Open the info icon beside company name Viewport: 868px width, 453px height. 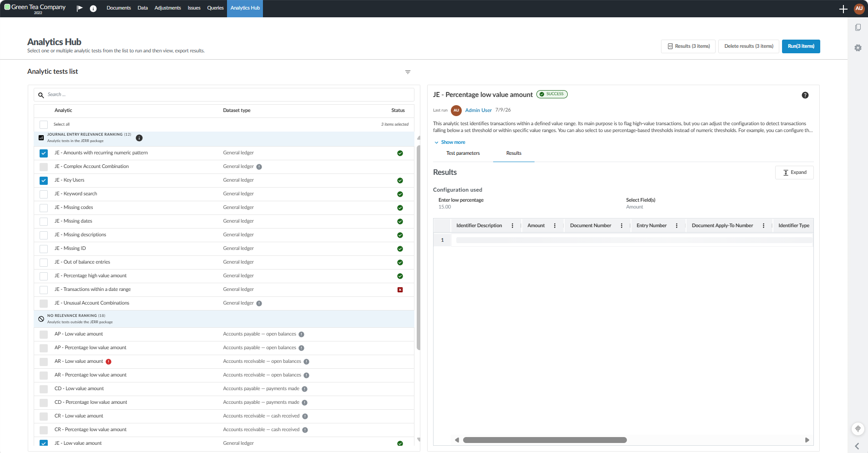click(x=93, y=8)
